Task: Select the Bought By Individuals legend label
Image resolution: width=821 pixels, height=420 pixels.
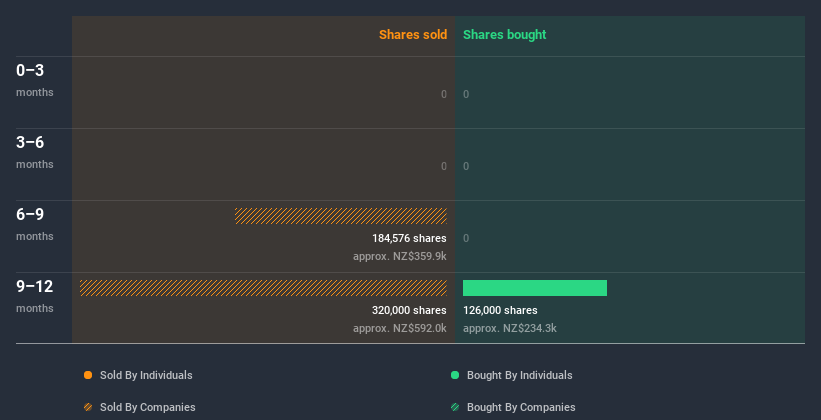Action: [x=519, y=375]
